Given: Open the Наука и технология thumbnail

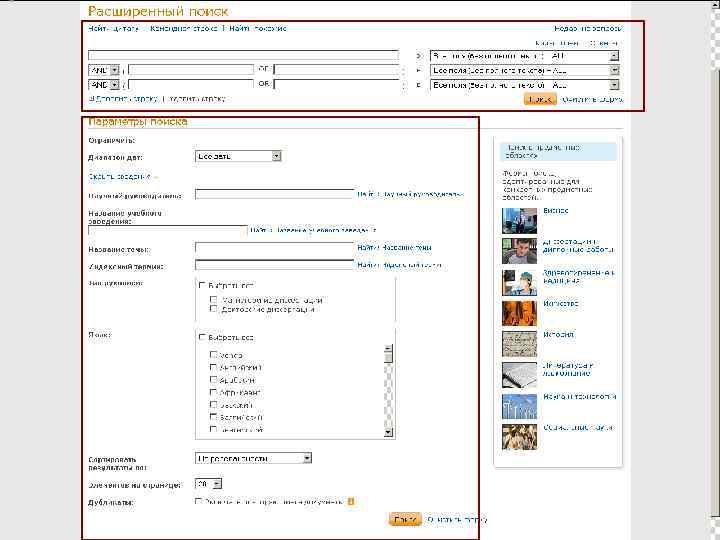Looking at the screenshot, I should coord(519,406).
